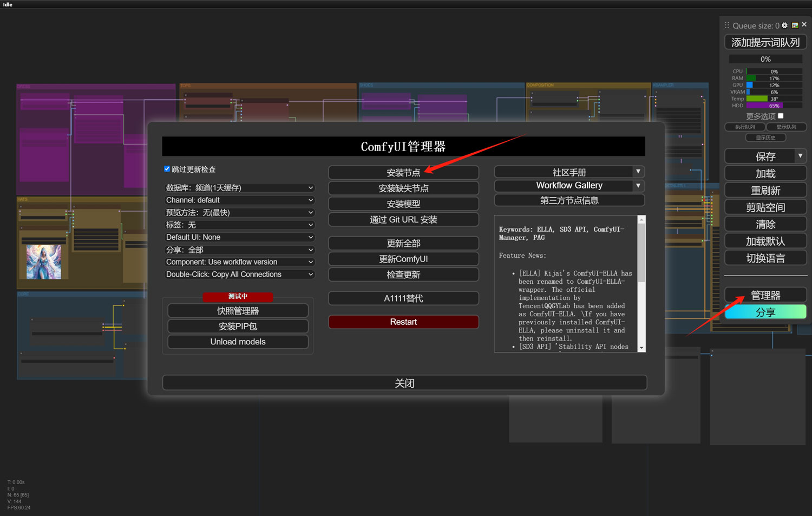This screenshot has width=812, height=516.
Task: Open the Default UI: None dropdown
Action: [x=239, y=238]
